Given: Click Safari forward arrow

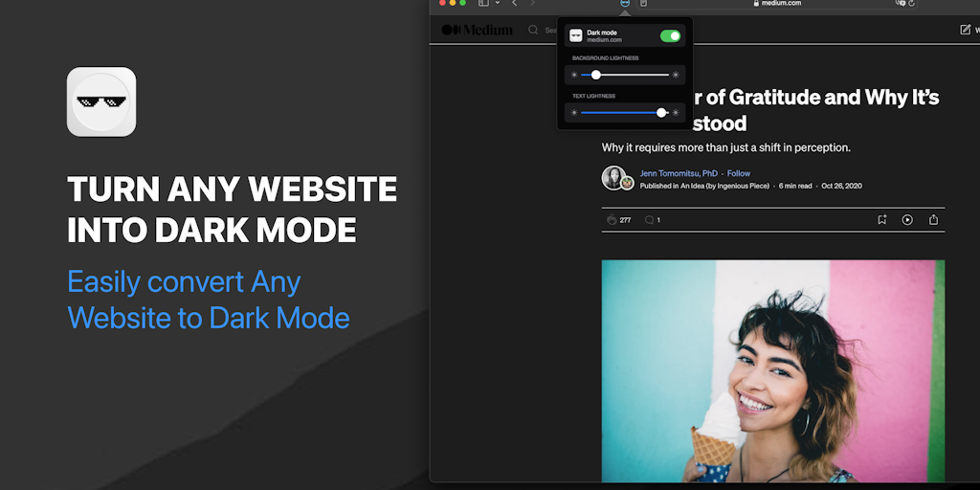Looking at the screenshot, I should coord(532,3).
